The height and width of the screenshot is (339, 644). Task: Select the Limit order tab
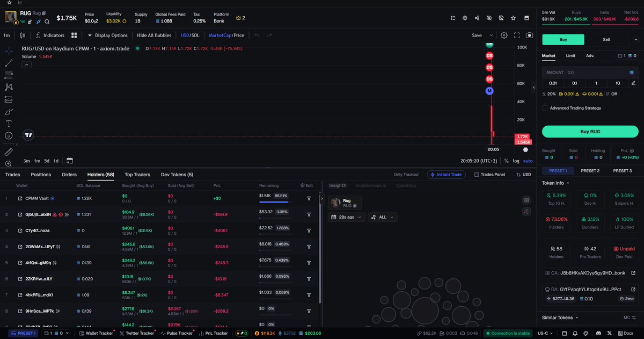click(x=570, y=55)
